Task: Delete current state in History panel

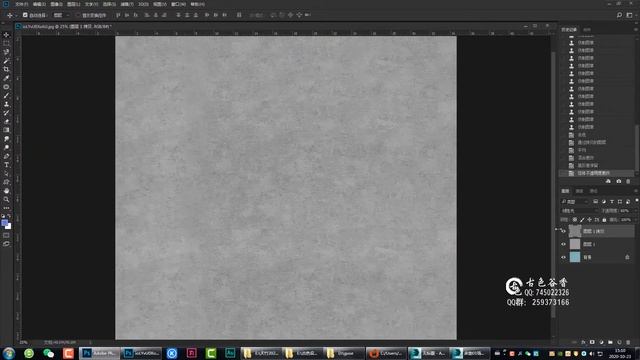Action: (628, 181)
